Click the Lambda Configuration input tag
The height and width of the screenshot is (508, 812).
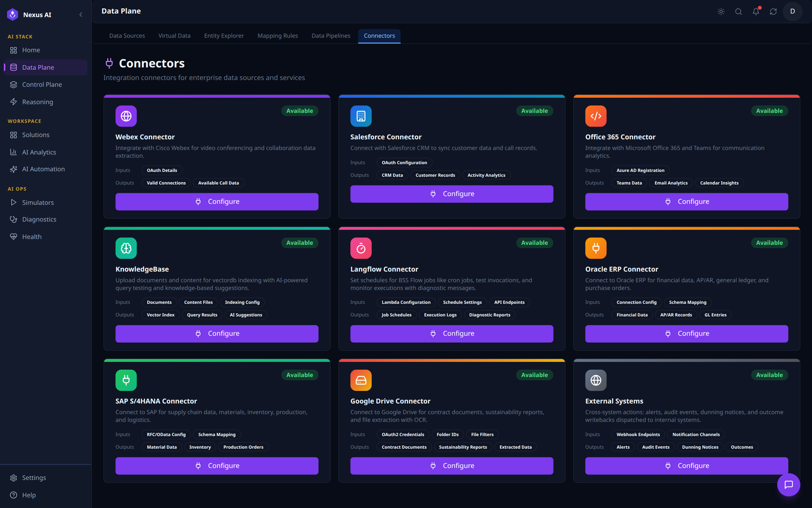click(x=406, y=303)
